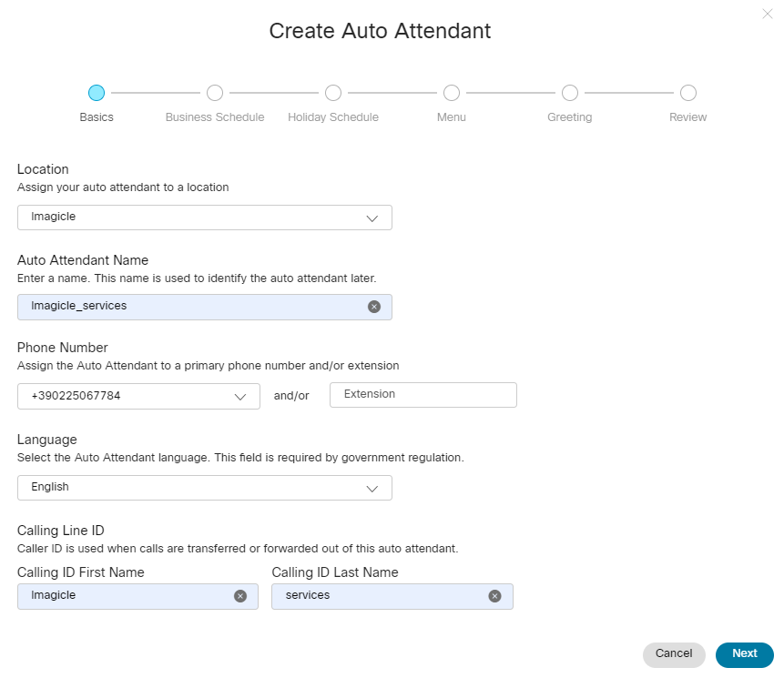The image size is (784, 678).
Task: Go to the Review step circle
Action: pyautogui.click(x=688, y=93)
